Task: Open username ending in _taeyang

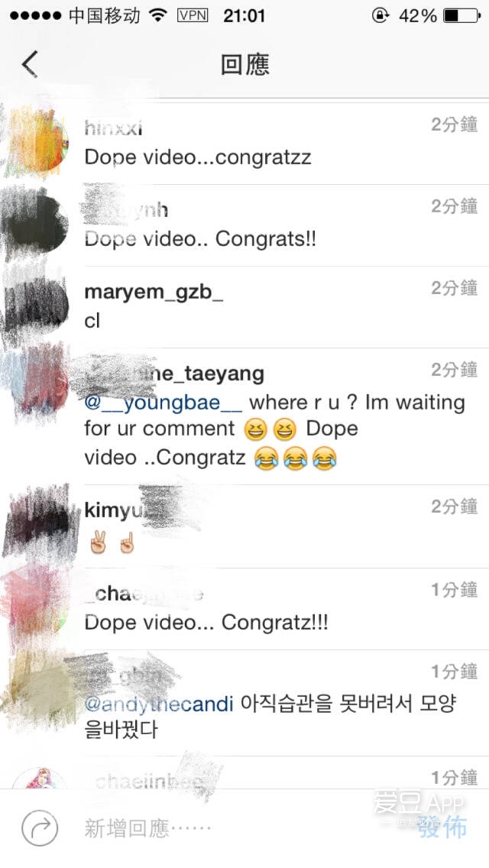Action: tap(174, 374)
